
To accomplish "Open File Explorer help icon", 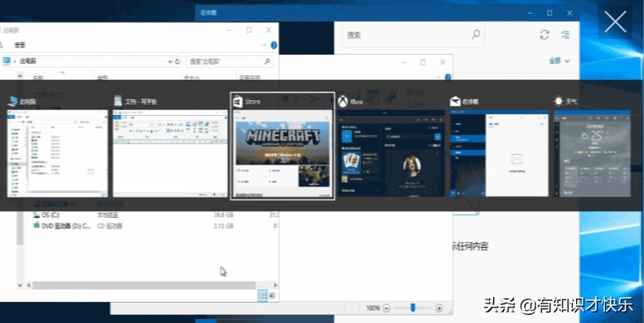I will [274, 45].
